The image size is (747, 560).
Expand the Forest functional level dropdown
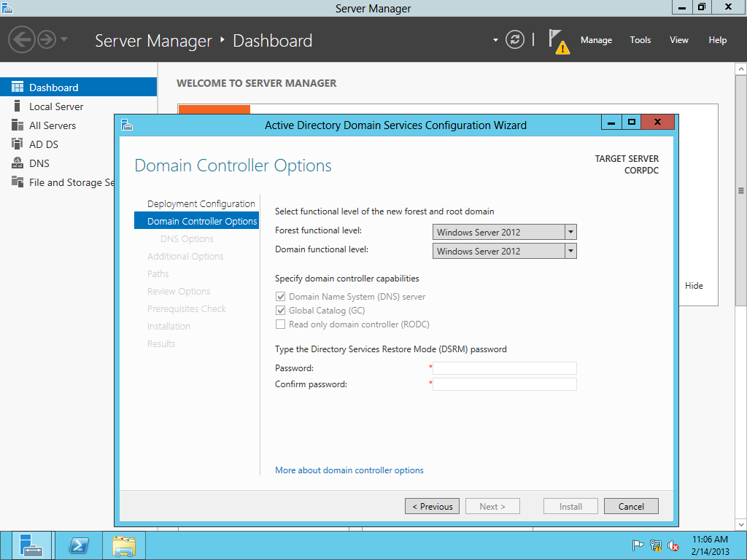pos(570,233)
